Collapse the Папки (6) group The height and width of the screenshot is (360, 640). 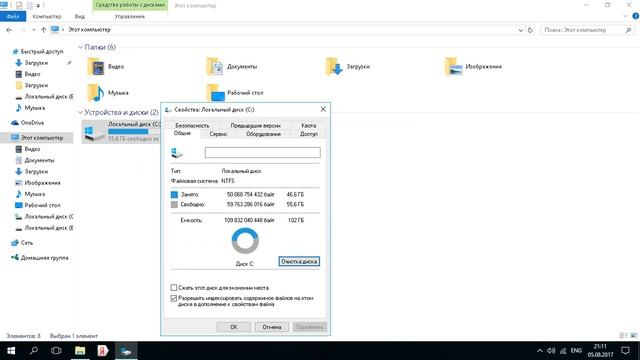pos(80,47)
